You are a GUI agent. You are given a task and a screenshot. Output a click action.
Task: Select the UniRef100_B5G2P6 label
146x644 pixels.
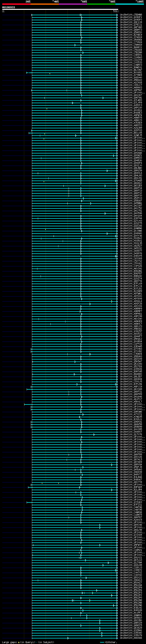[131, 590]
